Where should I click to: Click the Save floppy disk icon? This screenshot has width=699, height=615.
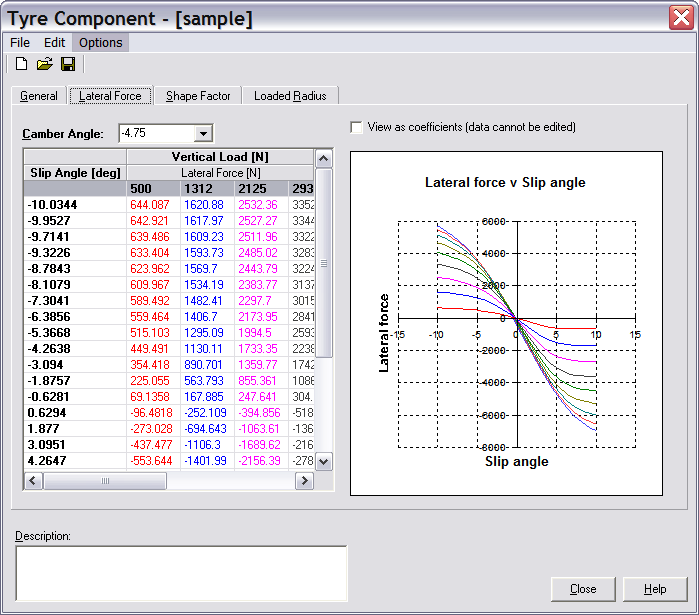point(68,64)
